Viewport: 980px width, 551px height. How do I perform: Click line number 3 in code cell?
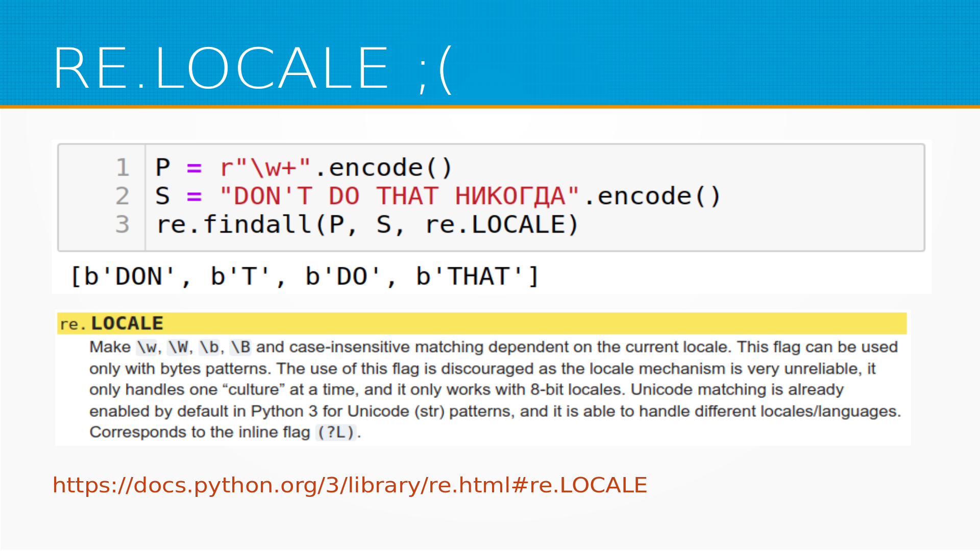point(122,224)
